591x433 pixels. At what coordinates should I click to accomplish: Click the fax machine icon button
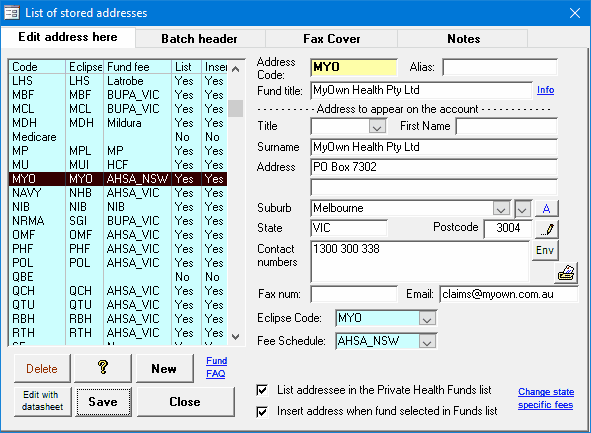[x=566, y=273]
